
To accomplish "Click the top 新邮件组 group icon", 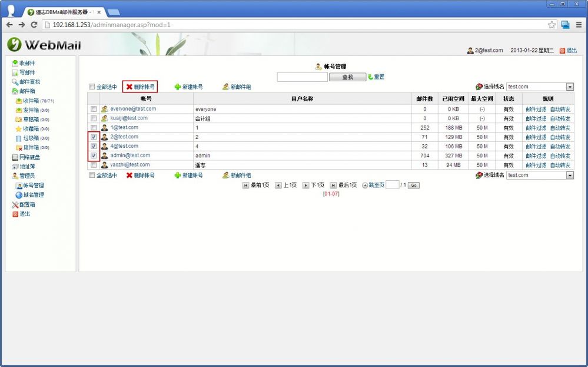I will coord(226,87).
